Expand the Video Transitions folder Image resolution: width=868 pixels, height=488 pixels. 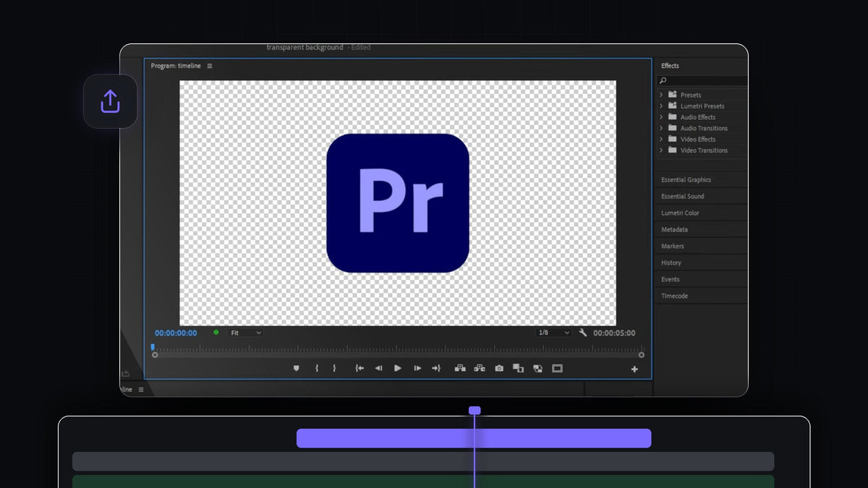[661, 150]
